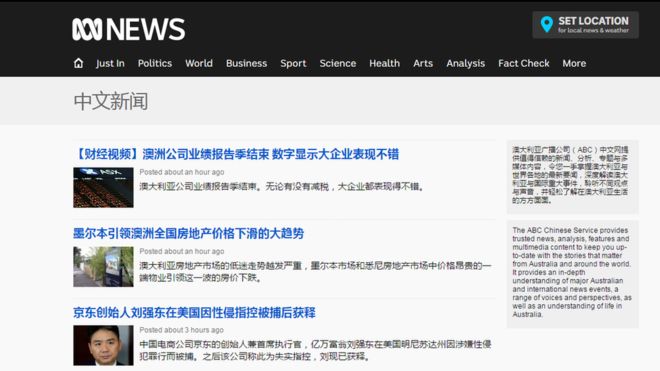660x371 pixels.
Task: Open the Science section
Action: coord(338,63)
